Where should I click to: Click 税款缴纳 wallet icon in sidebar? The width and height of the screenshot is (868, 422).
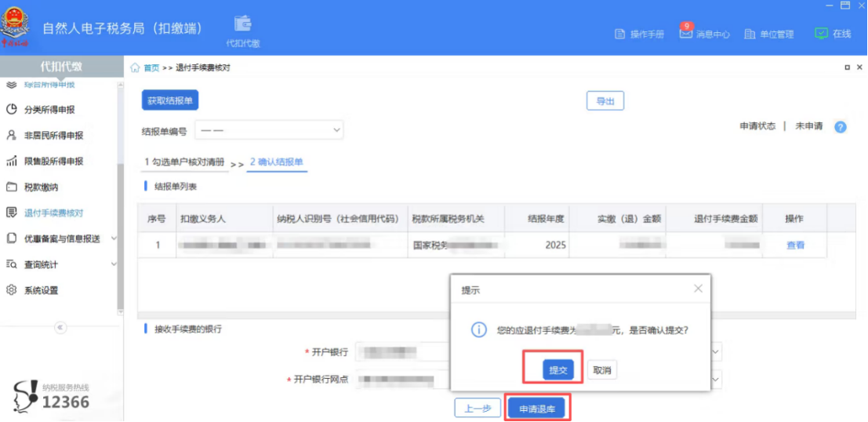[11, 187]
